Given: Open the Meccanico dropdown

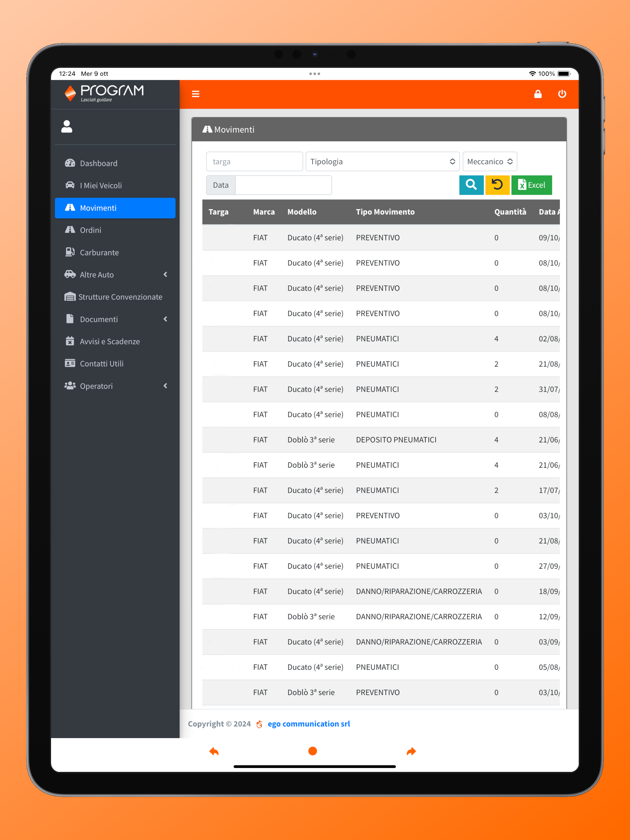Looking at the screenshot, I should (490, 161).
